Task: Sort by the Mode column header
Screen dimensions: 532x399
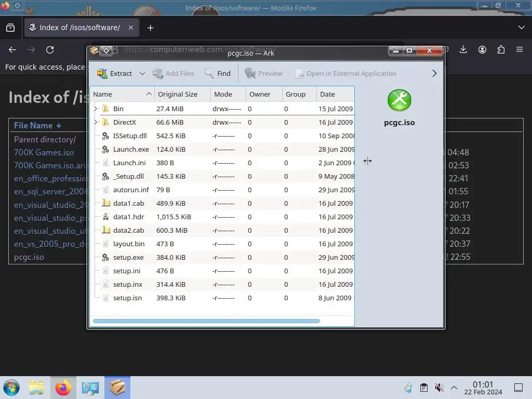Action: pyautogui.click(x=228, y=95)
